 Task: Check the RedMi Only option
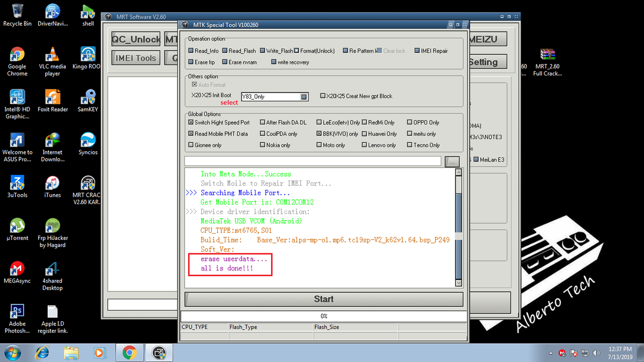(364, 122)
